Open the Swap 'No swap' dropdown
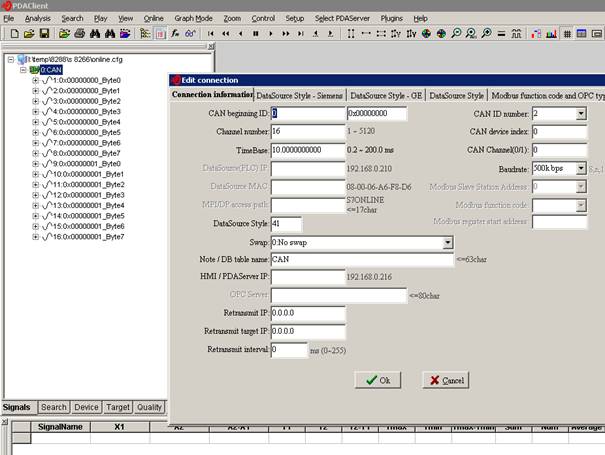This screenshot has width=605, height=455. tap(448, 242)
